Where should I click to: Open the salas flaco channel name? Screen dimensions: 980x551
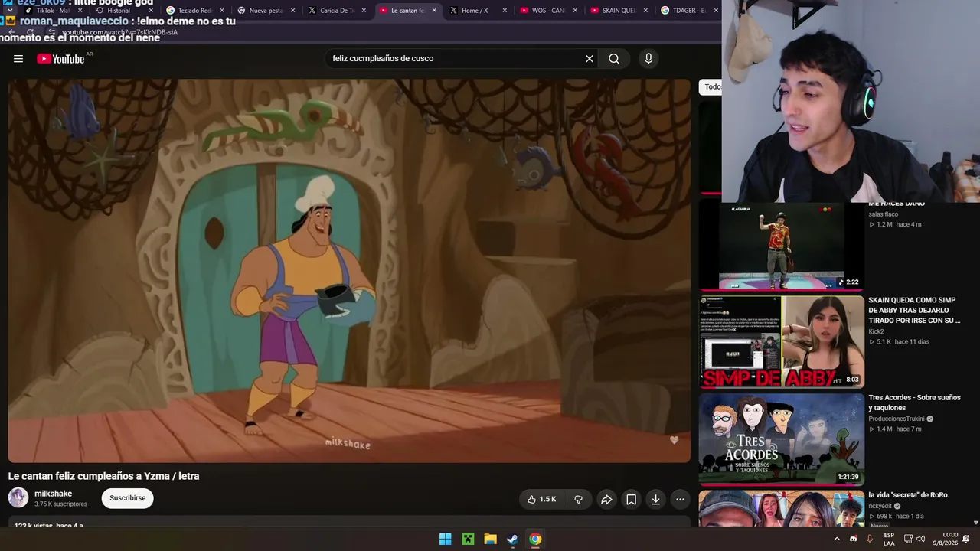pyautogui.click(x=884, y=214)
